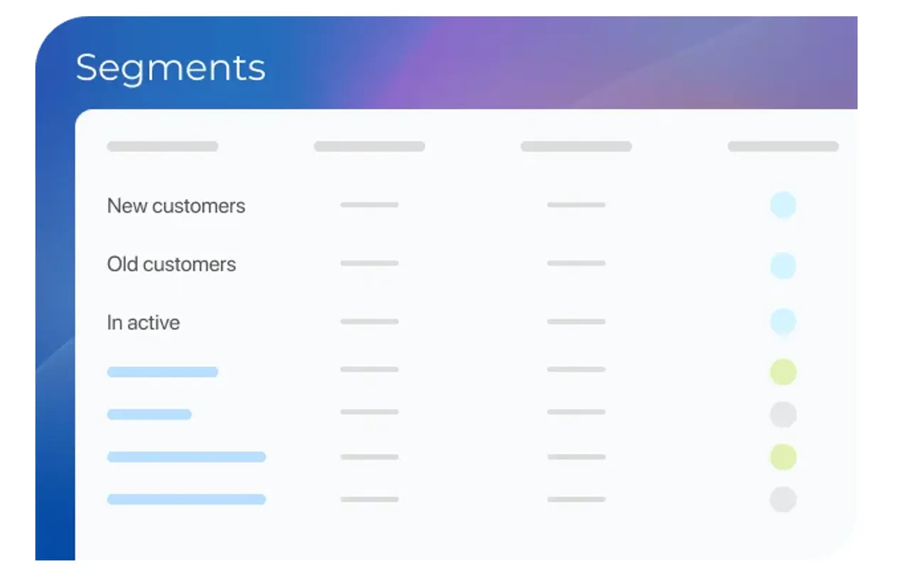Viewport: 924px width, 581px height.
Task: Click the second green status dot
Action: [783, 457]
